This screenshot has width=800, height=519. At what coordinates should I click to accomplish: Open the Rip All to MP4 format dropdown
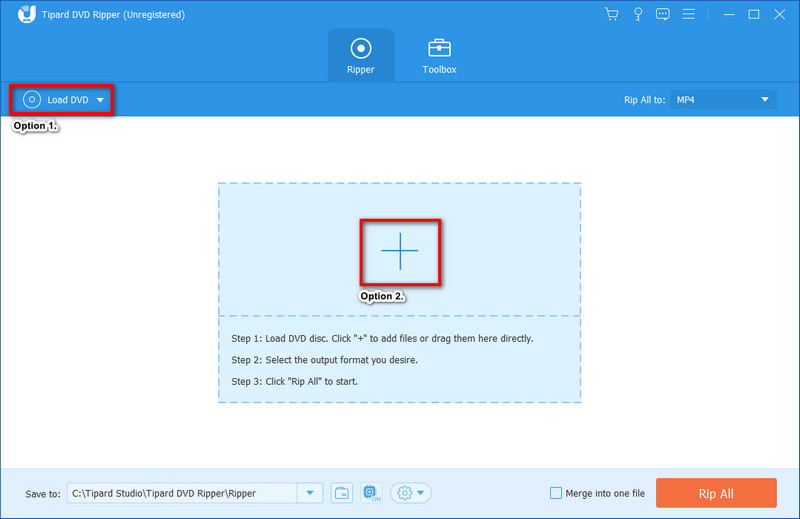pyautogui.click(x=724, y=99)
